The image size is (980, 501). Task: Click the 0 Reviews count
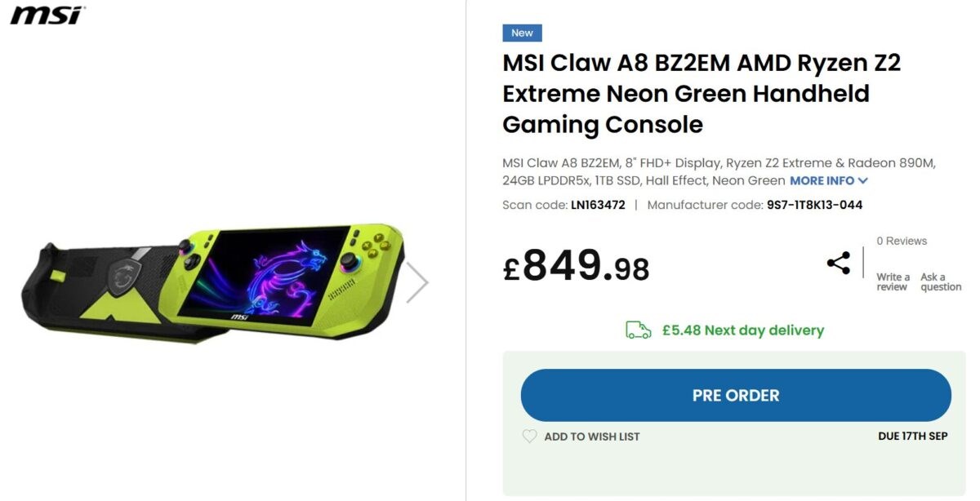tap(902, 241)
